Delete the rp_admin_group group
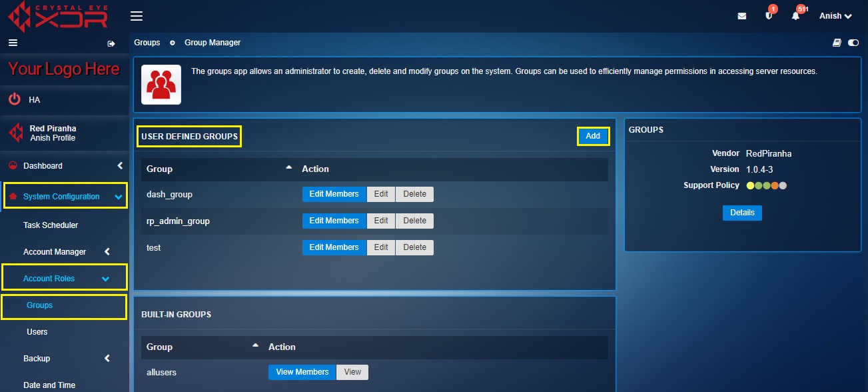Screen dimensions: 868x392 click(x=414, y=221)
